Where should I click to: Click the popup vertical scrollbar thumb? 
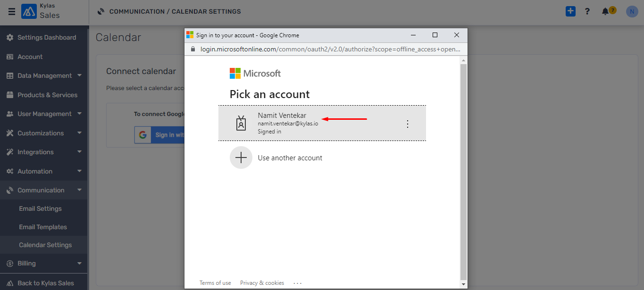click(463, 172)
